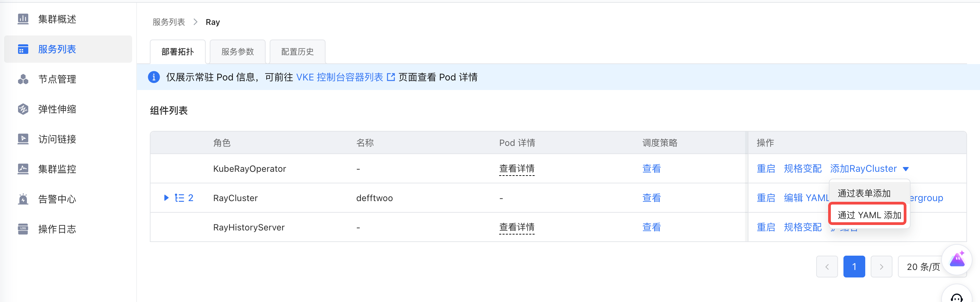This screenshot has width=980, height=302.
Task: Select 通过 YAML 添加 menu option
Action: (869, 215)
